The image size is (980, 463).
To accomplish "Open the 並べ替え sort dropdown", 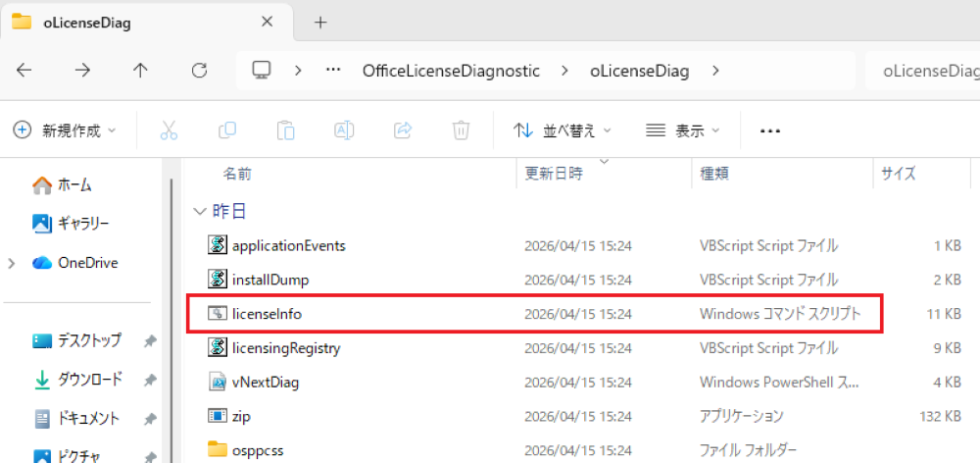I will coord(563,130).
